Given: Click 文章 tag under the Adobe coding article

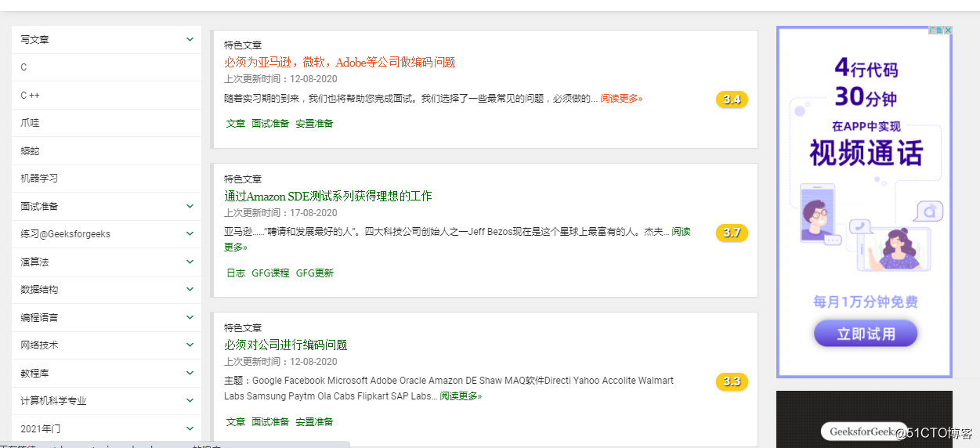Looking at the screenshot, I should [236, 124].
